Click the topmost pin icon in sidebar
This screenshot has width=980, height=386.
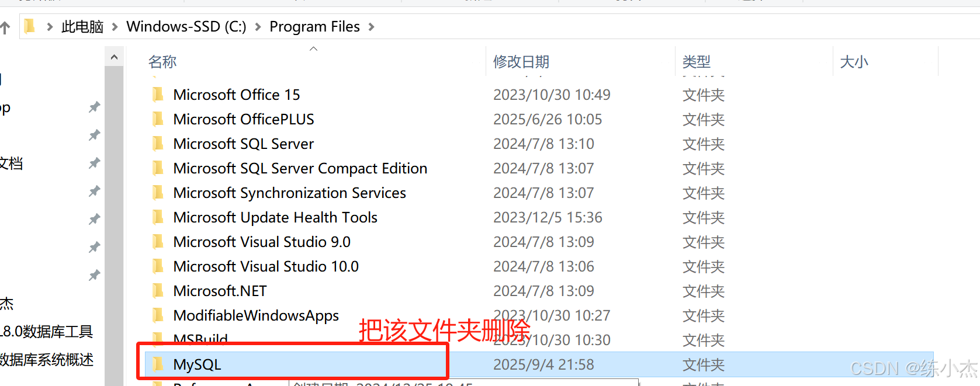94,107
